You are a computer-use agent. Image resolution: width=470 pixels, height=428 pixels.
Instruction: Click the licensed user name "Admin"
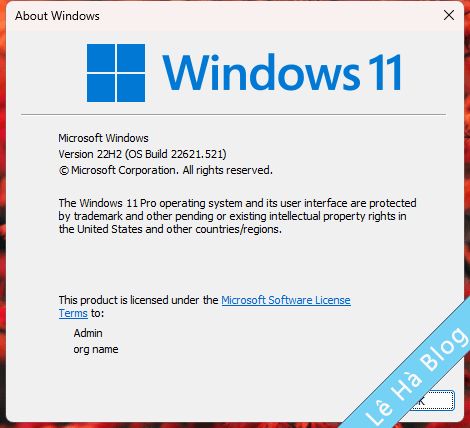[88, 333]
